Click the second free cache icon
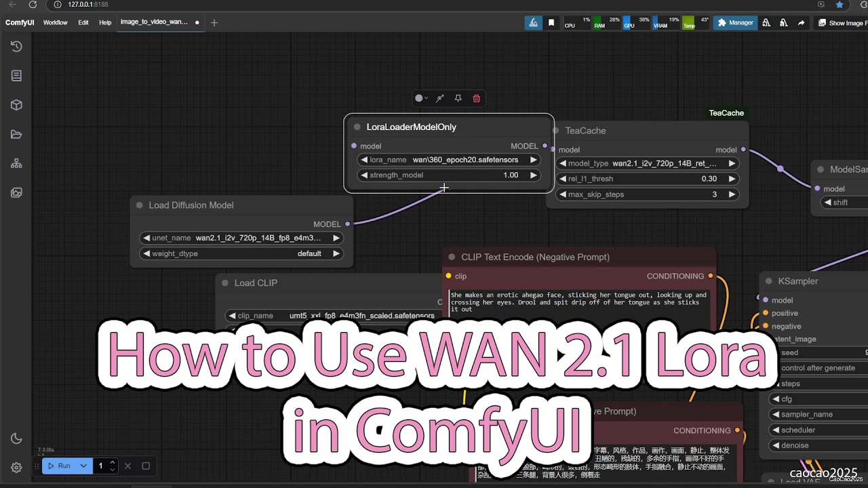868x488 pixels. (783, 22)
